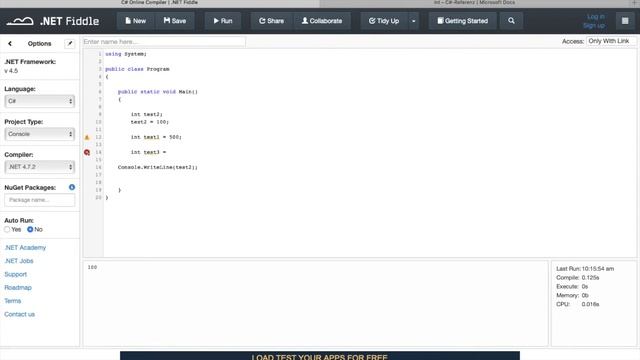Open Getting Started guide
This screenshot has height=360, width=640.
tap(462, 21)
